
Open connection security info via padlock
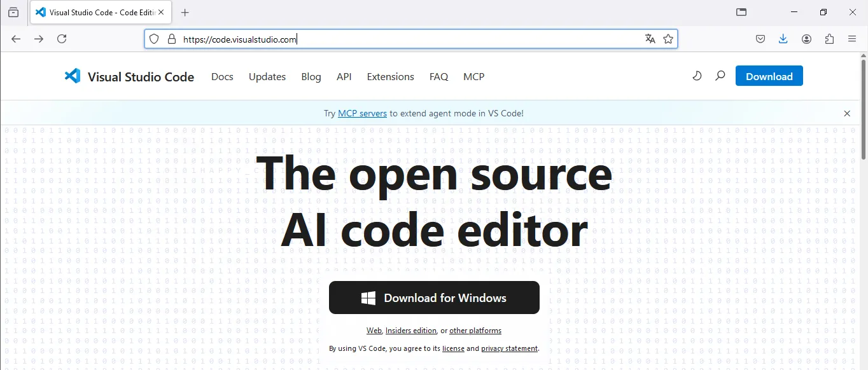click(171, 39)
